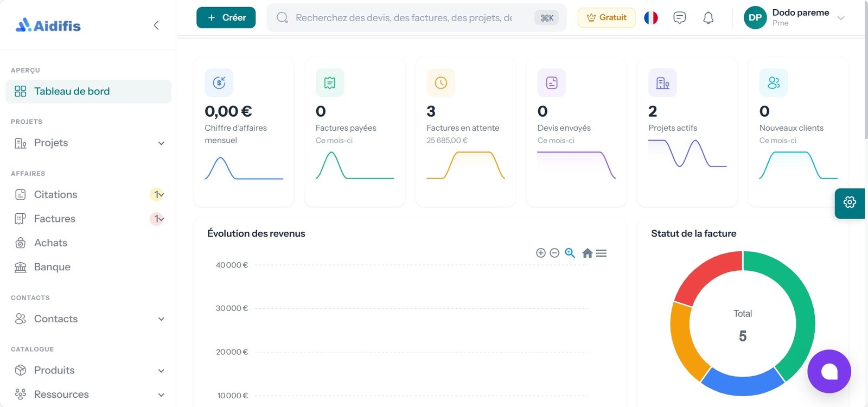
Task: Open the chart hamburger menu
Action: (601, 253)
